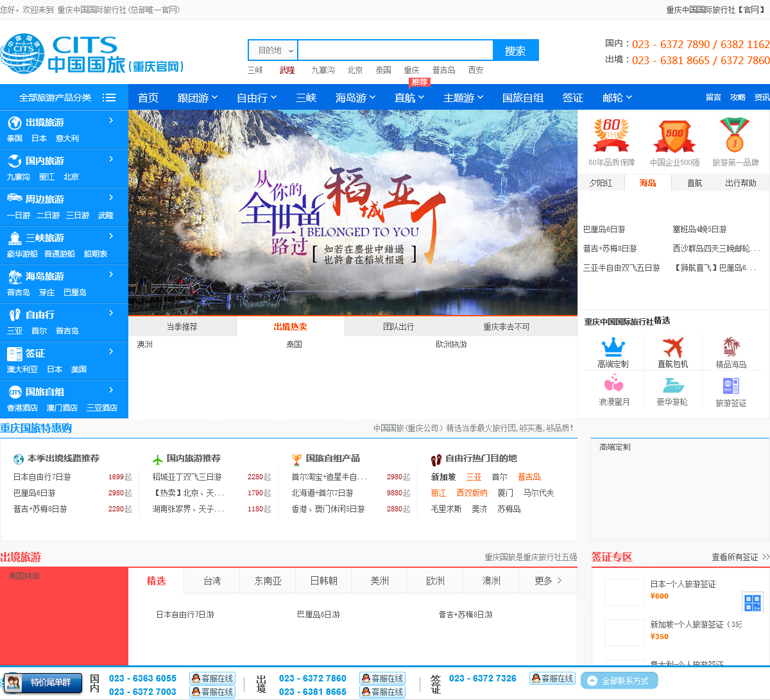Screen dimensions: 770x700
Task: Click the icon next to 国内旅游 sidebar
Action: coord(15,161)
